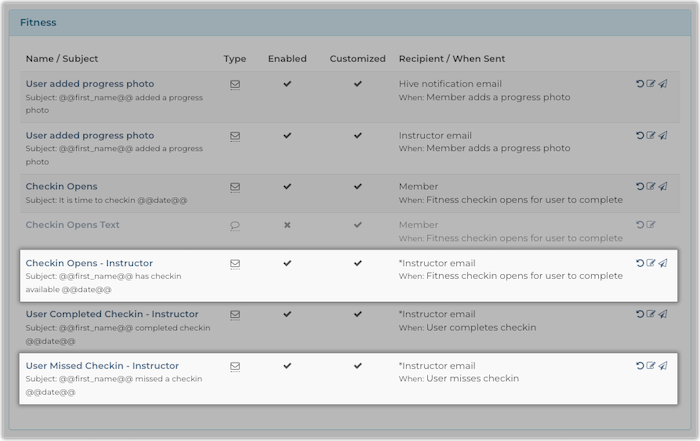
Task: Send test of User Completed Checkin email
Action: point(662,314)
